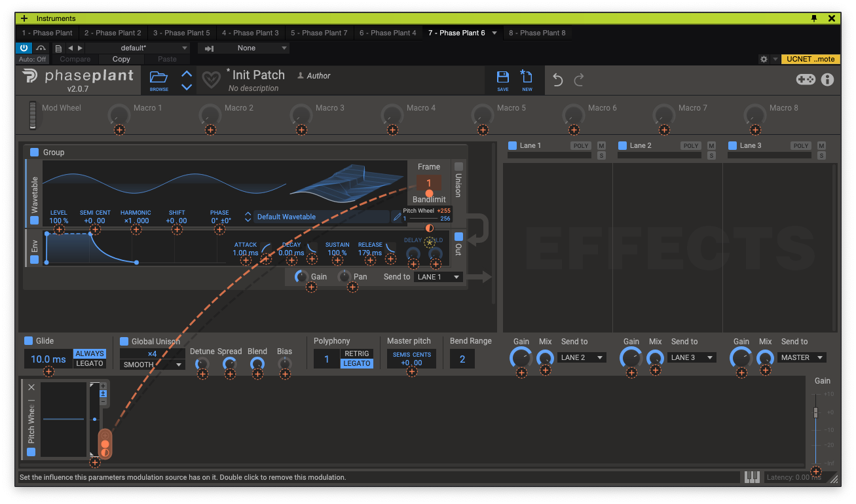Screen dimensions: 856x504
Task: Click the wavetable edit pencil icon
Action: (x=397, y=217)
